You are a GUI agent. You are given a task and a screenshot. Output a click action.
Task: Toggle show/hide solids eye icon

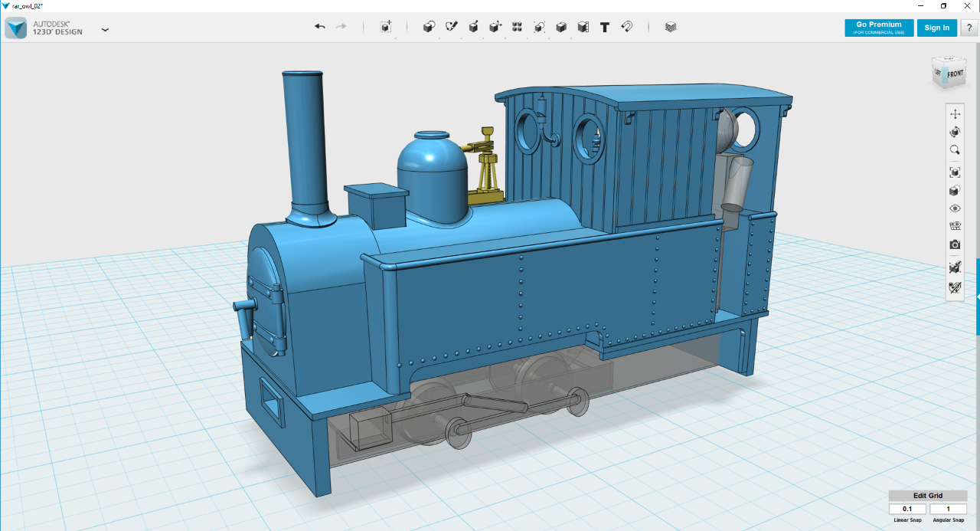point(955,208)
